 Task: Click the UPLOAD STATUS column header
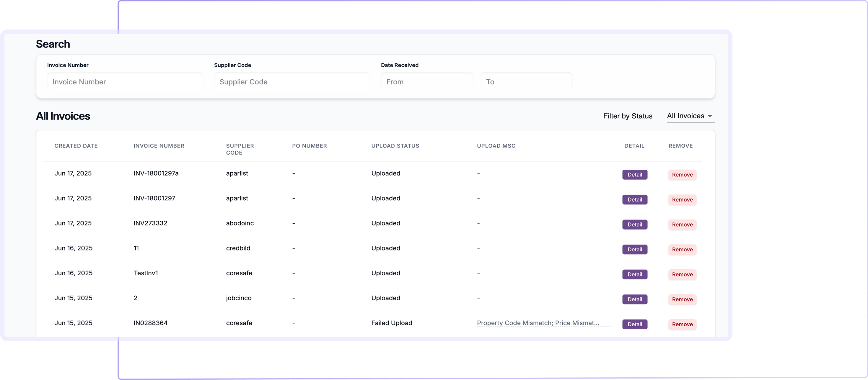[395, 145]
